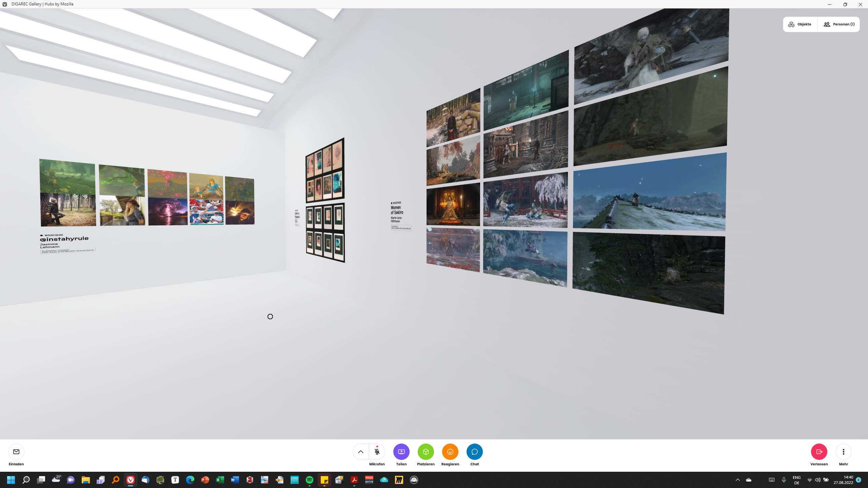Select the purple lightning storm image
Viewport: 868px width, 488px height.
pos(168,211)
